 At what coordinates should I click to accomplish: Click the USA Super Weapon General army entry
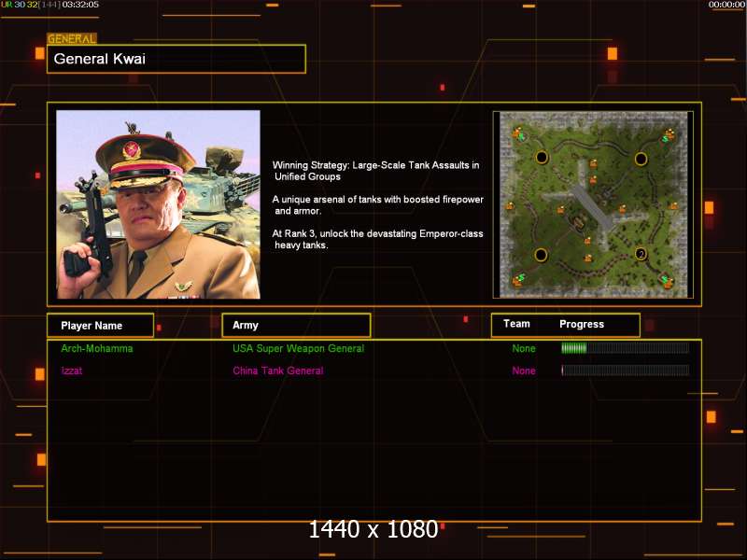coord(298,348)
